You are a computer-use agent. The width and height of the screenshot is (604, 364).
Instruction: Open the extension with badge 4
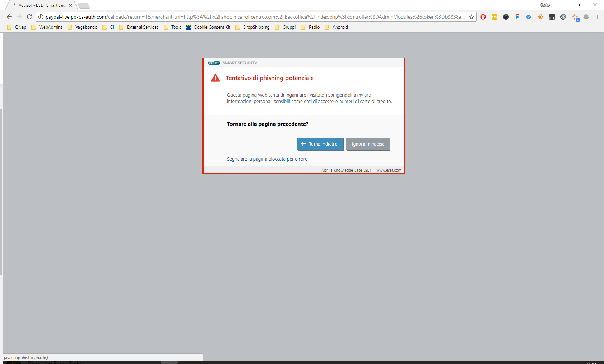tap(575, 18)
